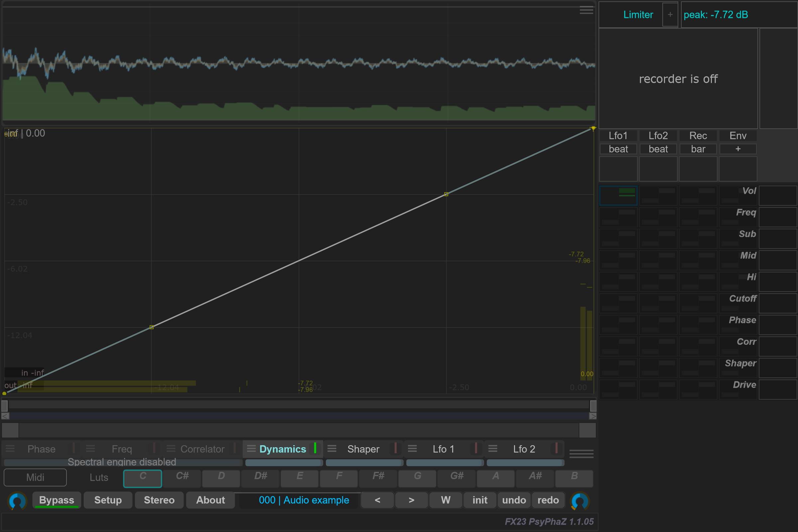Click the Midi button
Image resolution: width=798 pixels, height=532 pixels.
click(x=35, y=477)
